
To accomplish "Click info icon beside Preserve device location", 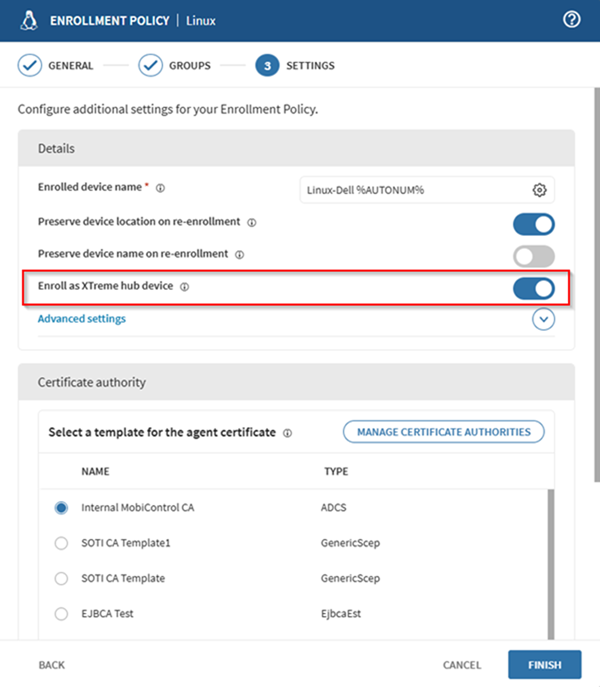I will pos(252,222).
